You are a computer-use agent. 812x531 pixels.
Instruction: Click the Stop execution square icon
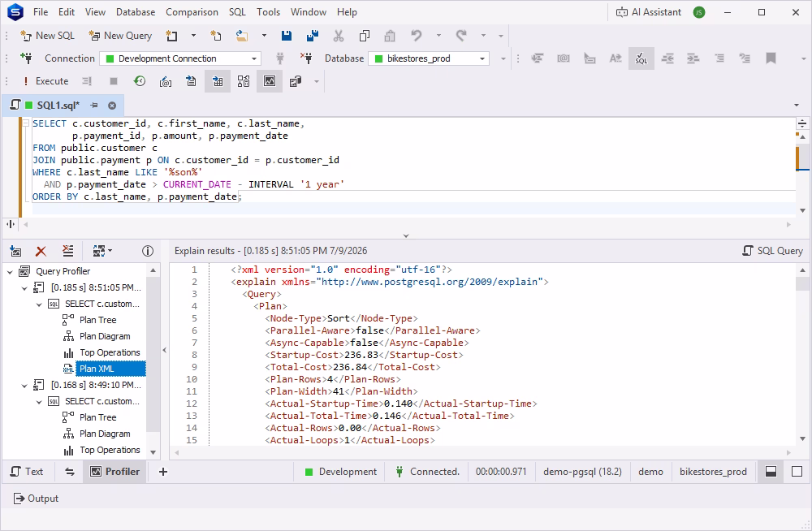click(114, 81)
